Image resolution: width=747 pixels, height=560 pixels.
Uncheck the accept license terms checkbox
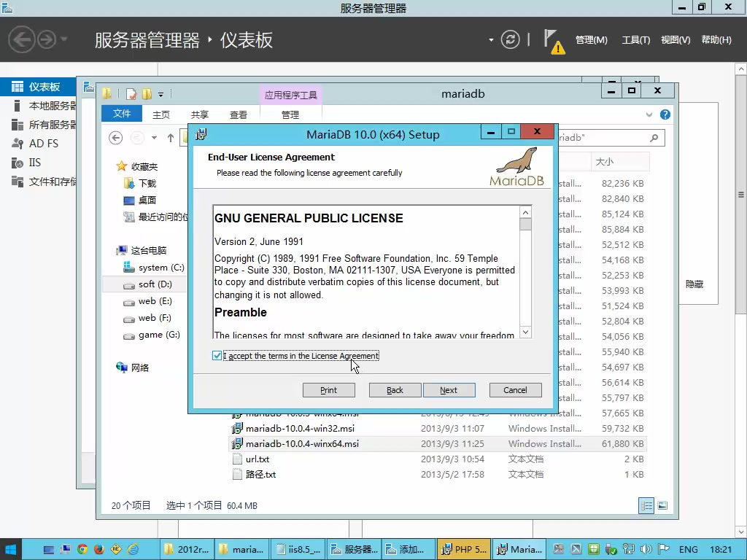(x=217, y=356)
